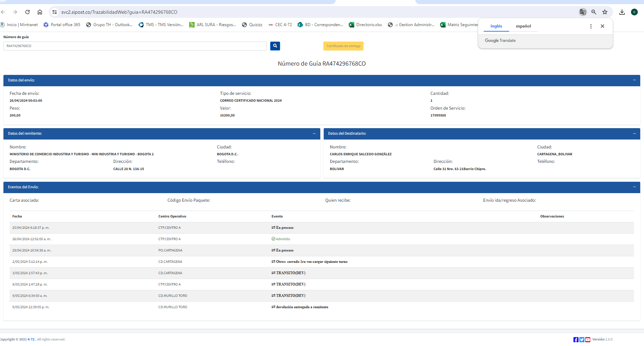Click the blue search magnifier button
644x346 pixels.
coord(275,46)
